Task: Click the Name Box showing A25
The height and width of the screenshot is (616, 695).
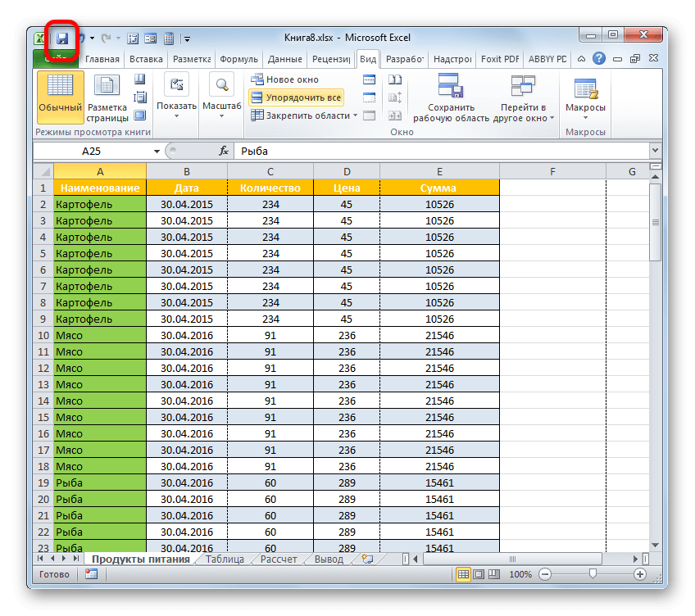Action: coord(92,151)
